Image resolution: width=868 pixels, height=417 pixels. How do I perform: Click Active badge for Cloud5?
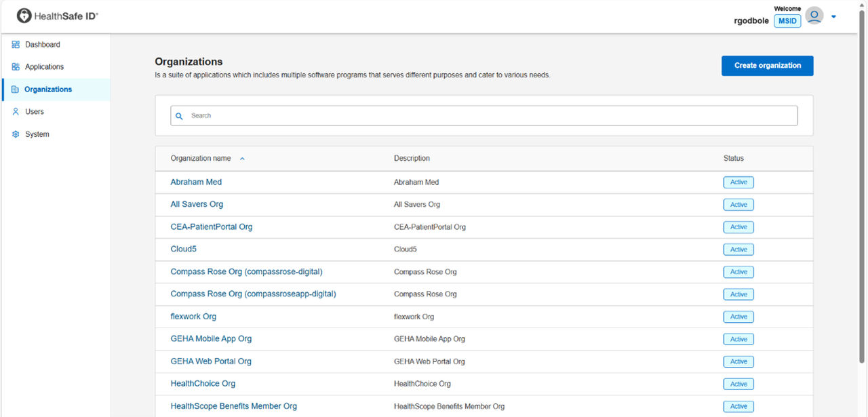(x=738, y=250)
